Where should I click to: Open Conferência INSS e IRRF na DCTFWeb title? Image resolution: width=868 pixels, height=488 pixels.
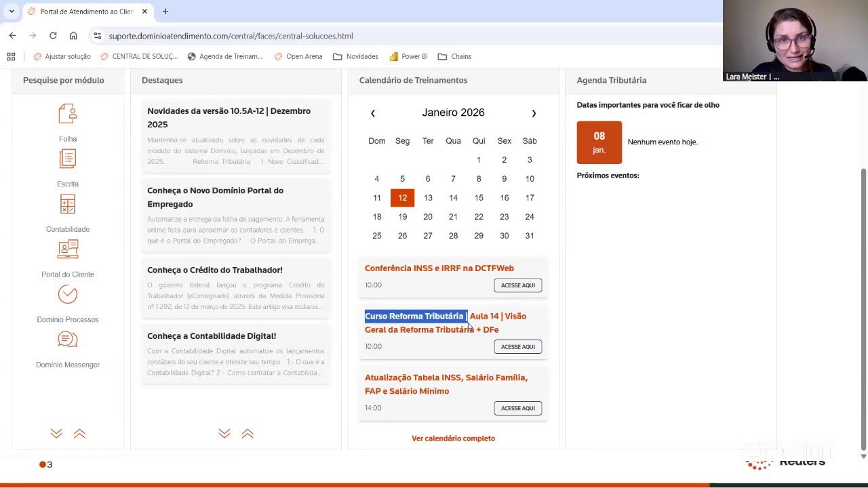tap(439, 268)
